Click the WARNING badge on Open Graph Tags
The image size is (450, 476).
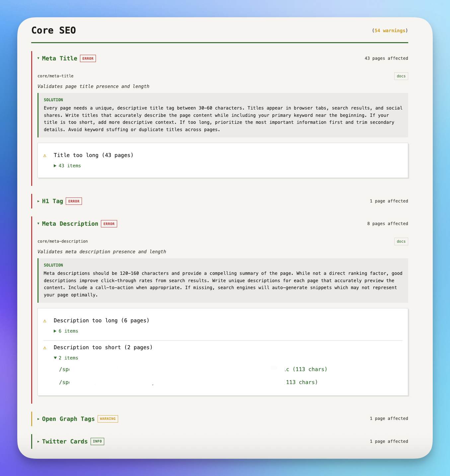(x=108, y=419)
